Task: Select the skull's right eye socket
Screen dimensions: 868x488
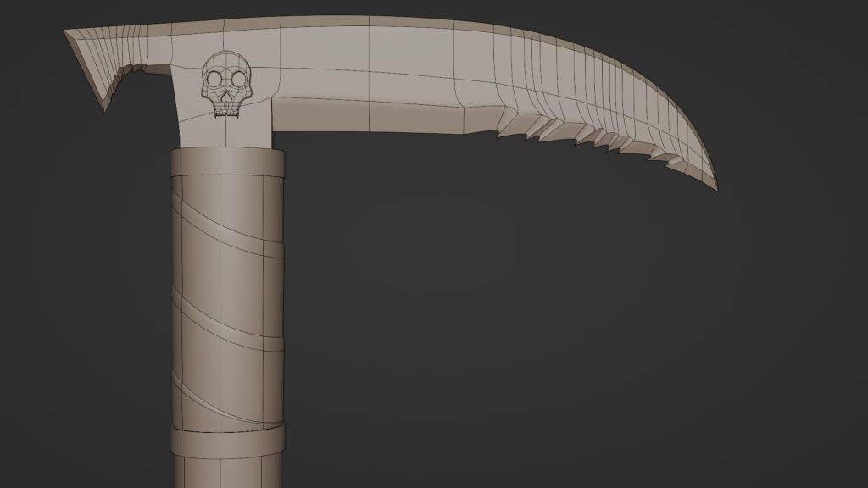Action: coord(238,79)
